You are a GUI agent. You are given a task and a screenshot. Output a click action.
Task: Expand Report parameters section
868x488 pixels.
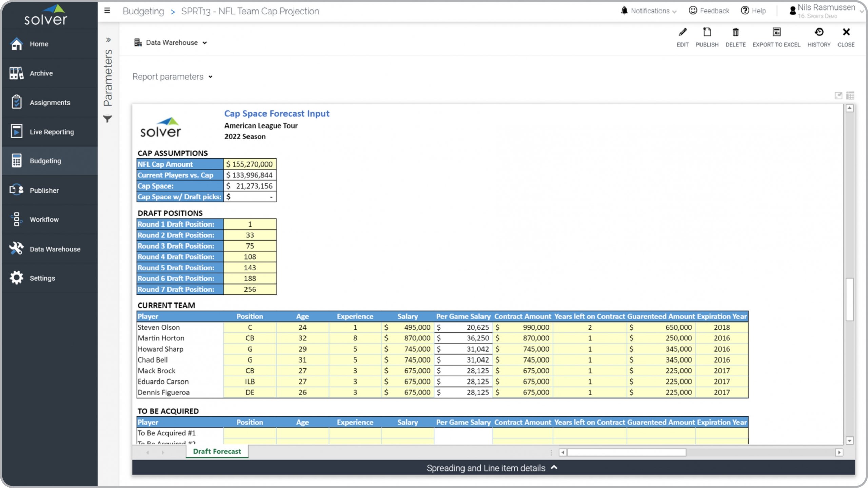pos(172,77)
